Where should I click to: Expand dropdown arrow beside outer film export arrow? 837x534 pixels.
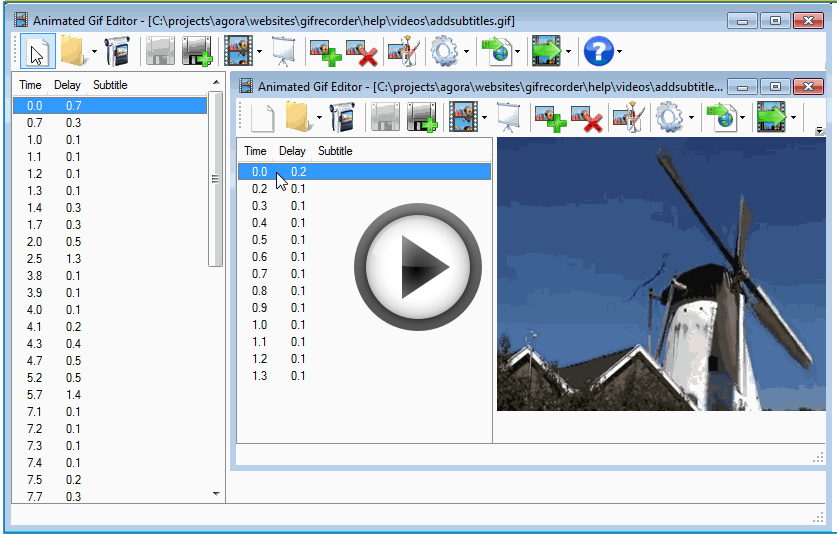[568, 52]
